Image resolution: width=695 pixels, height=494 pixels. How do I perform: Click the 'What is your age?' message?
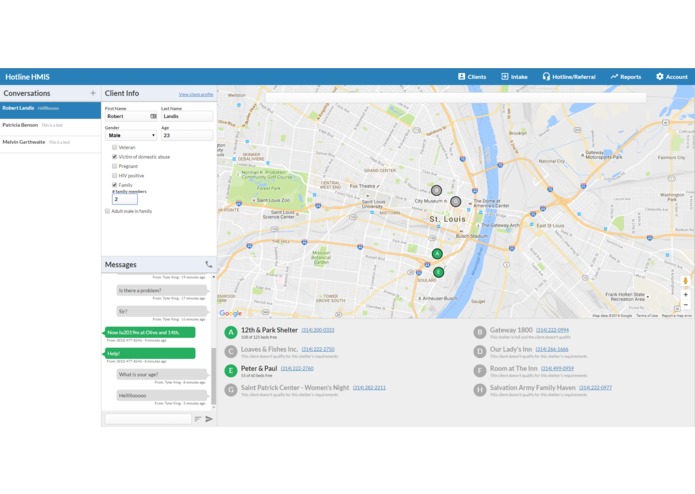pyautogui.click(x=162, y=374)
